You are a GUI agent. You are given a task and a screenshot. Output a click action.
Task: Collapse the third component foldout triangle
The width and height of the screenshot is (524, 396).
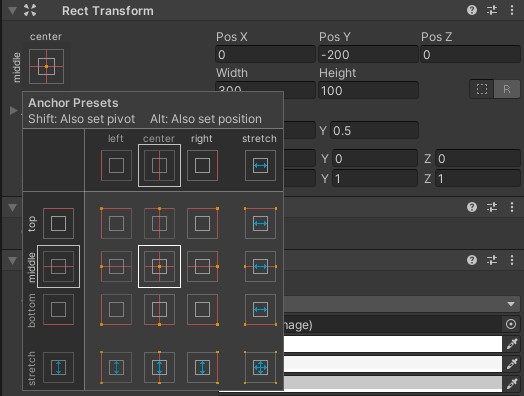[x=13, y=260]
